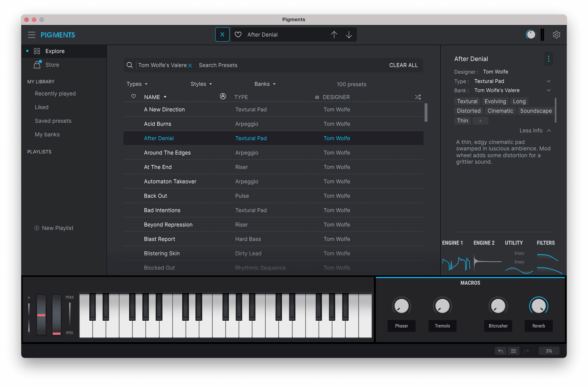This screenshot has width=588, height=386.
Task: Open the settings gear icon
Action: click(x=556, y=35)
